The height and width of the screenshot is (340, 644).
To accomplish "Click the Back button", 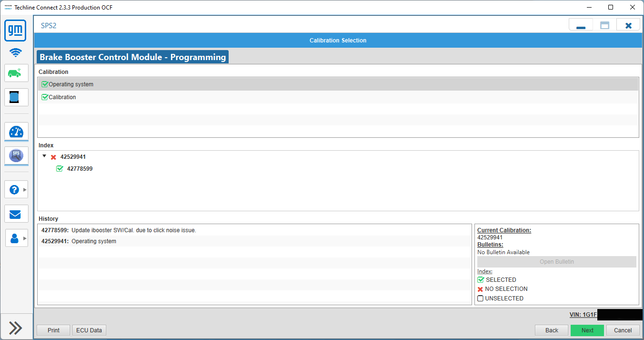I will (551, 330).
